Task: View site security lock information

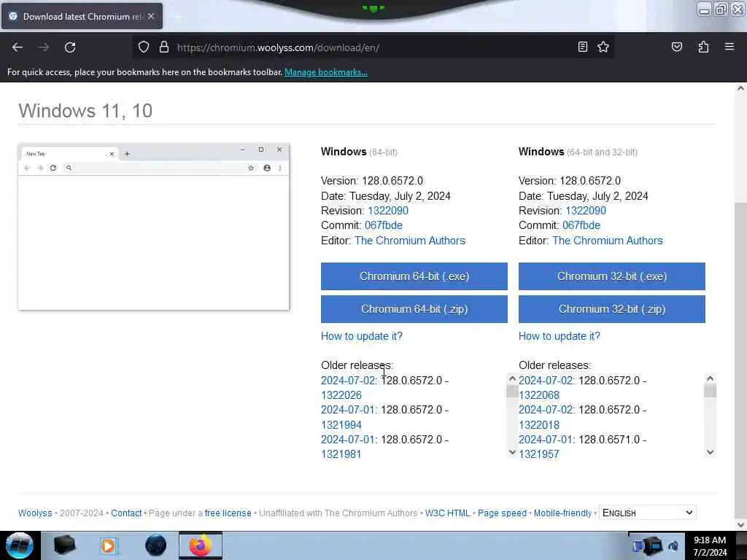Action: [164, 47]
